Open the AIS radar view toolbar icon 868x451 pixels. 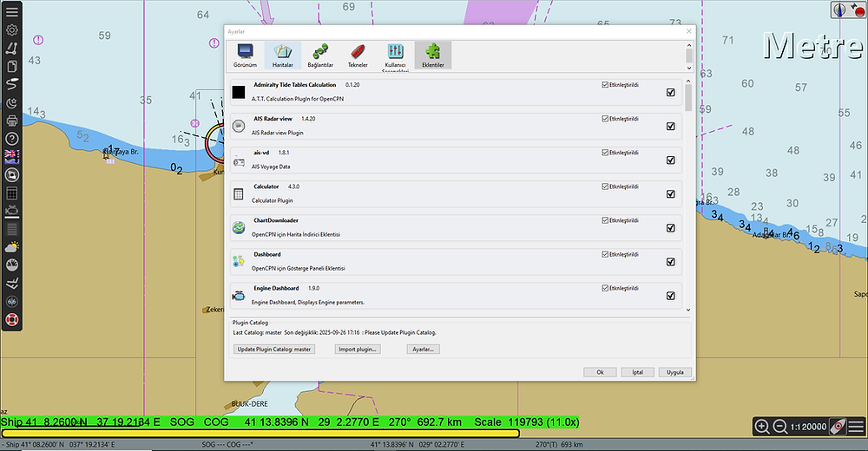point(11,175)
